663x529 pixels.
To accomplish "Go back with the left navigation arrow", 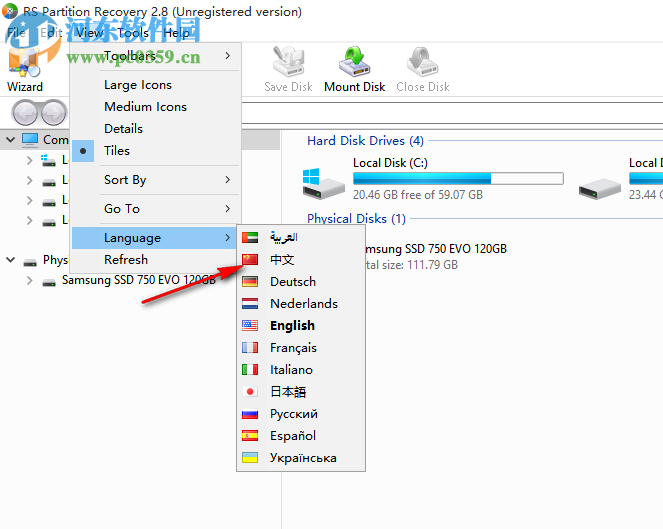I will 25,113.
